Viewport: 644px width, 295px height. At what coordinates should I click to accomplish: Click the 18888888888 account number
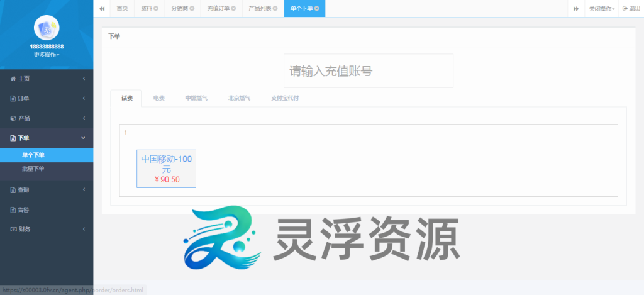47,47
